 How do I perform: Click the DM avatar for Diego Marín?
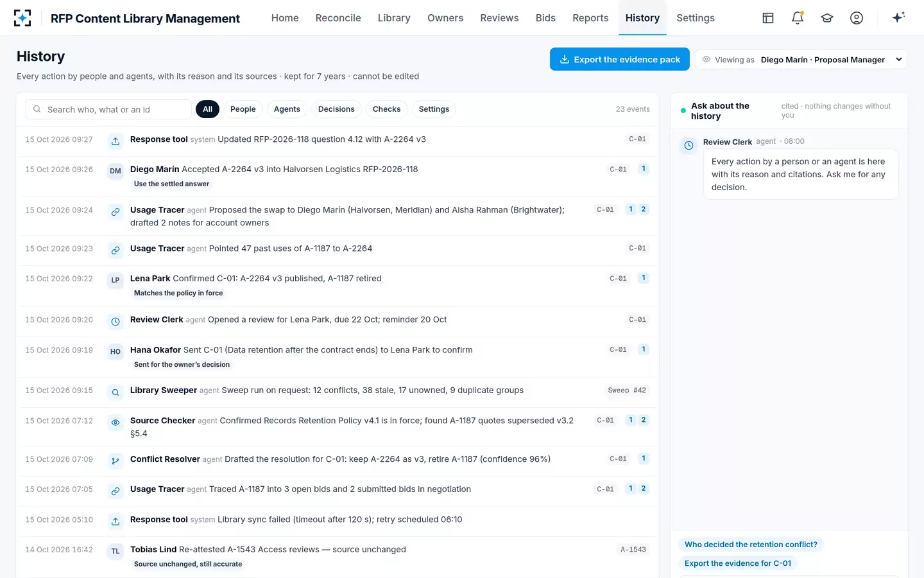(x=116, y=171)
